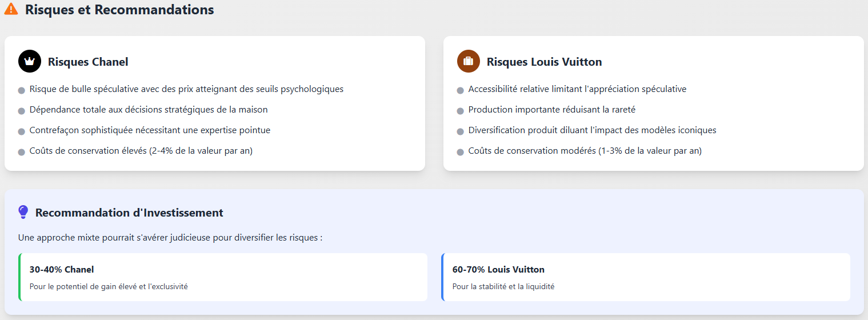The height and width of the screenshot is (320, 868).
Task: Click the Risques Chanel card title
Action: tap(88, 62)
